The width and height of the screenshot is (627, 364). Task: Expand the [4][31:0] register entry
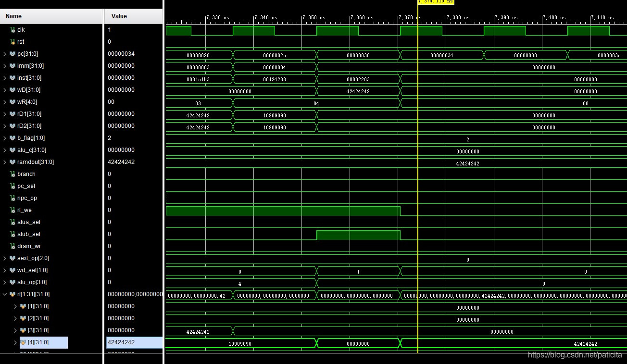(x=15, y=342)
